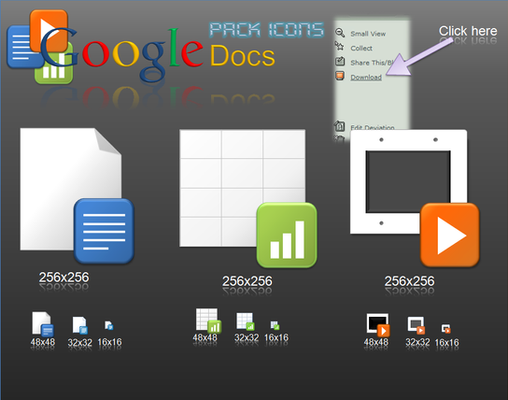Select the 16x16 presentation icon
This screenshot has height=400, width=508.
[446, 329]
